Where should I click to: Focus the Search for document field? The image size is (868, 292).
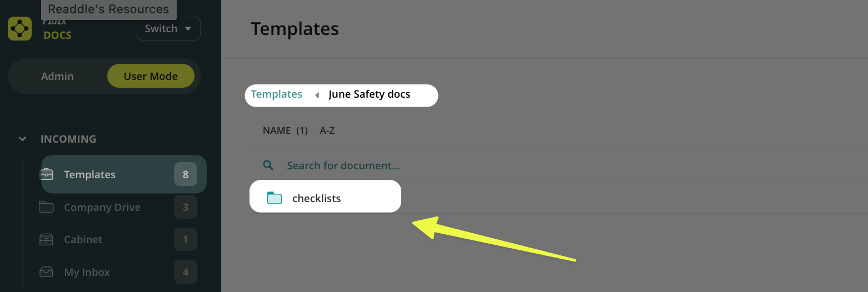(x=343, y=165)
